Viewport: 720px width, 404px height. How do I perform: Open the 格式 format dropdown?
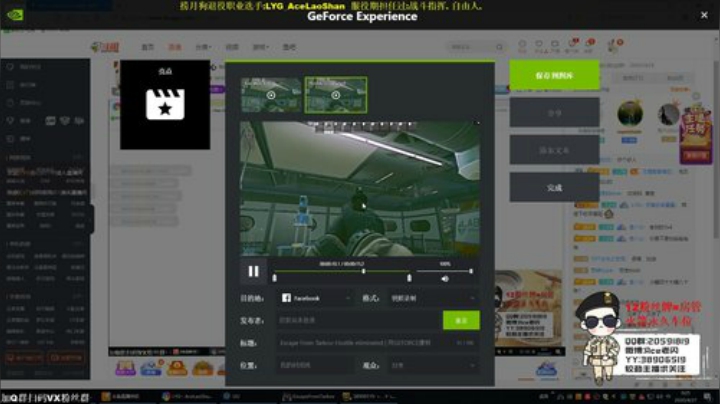pyautogui.click(x=433, y=298)
